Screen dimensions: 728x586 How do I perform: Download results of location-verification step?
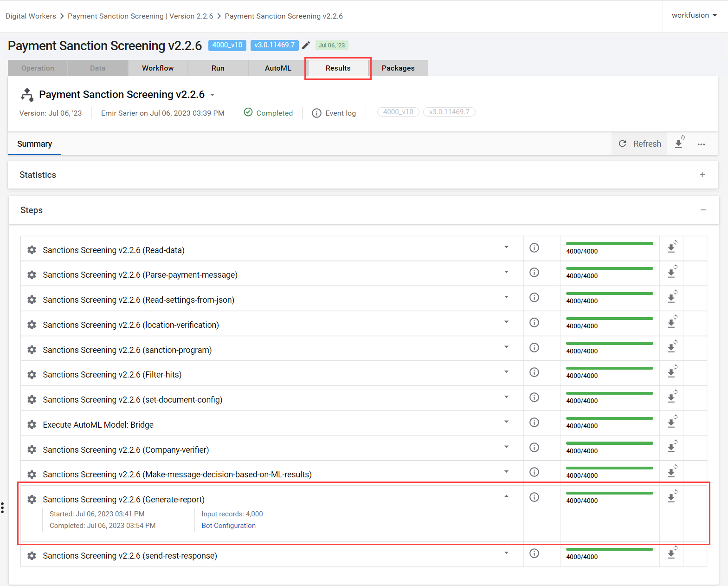(672, 322)
